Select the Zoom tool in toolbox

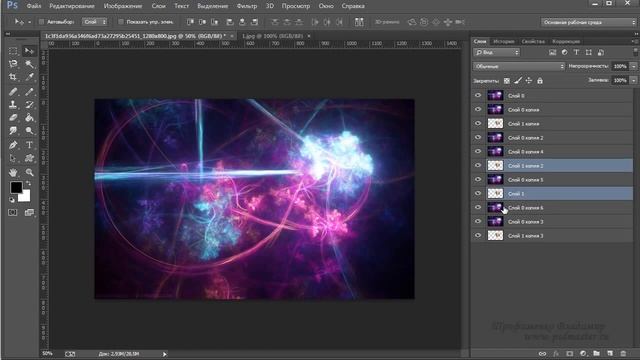tap(29, 172)
